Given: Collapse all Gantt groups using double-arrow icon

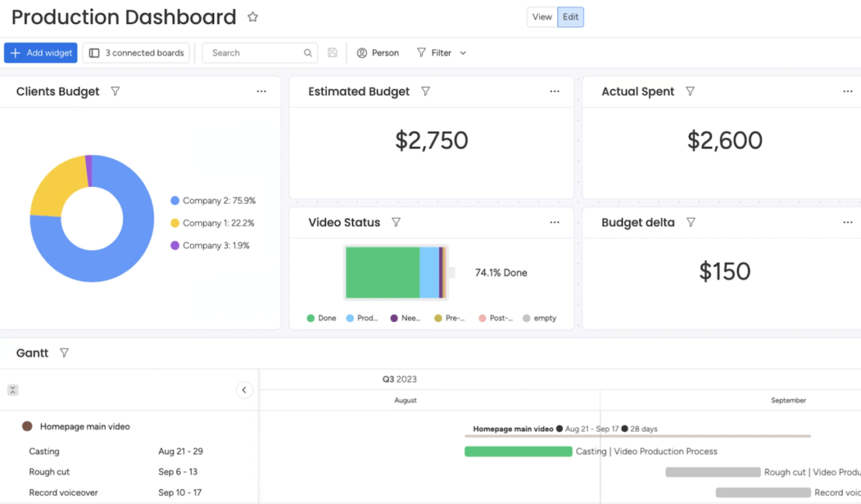Looking at the screenshot, I should click(x=12, y=390).
